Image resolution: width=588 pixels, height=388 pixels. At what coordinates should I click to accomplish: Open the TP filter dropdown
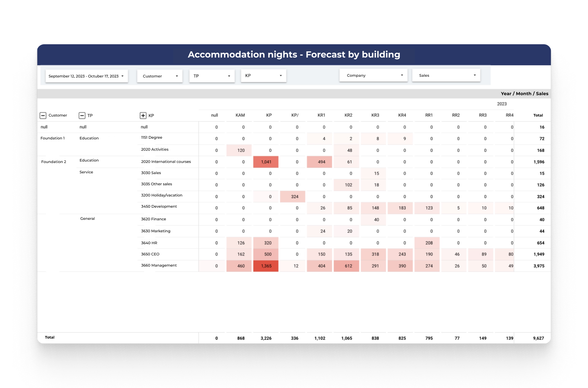click(x=212, y=76)
